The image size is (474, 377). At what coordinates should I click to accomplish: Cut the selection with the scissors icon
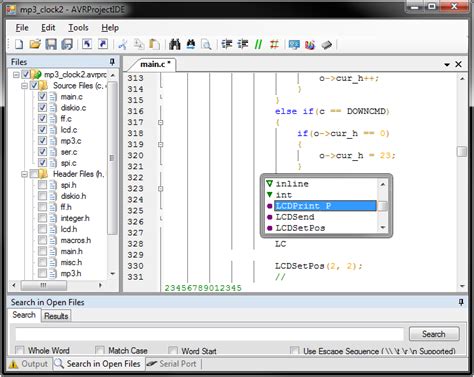pos(123,44)
